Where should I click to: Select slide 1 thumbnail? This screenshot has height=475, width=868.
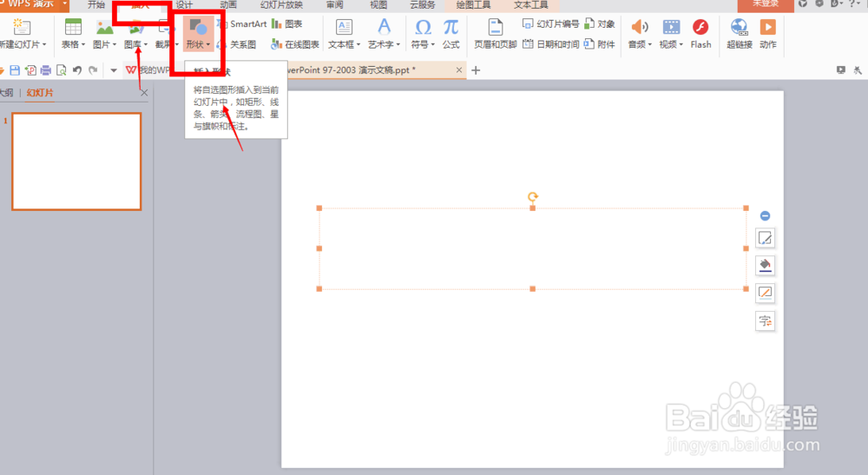[x=76, y=162]
